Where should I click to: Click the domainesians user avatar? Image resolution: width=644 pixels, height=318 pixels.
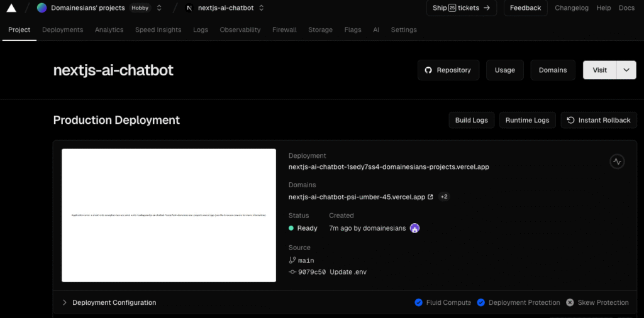pyautogui.click(x=414, y=228)
